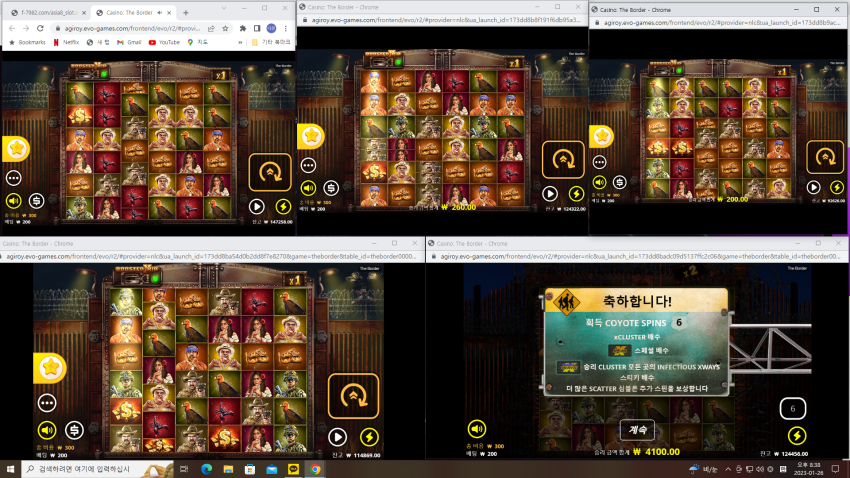Click address bar in top-left Chrome window
This screenshot has height=478, width=850.
[x=132, y=28]
